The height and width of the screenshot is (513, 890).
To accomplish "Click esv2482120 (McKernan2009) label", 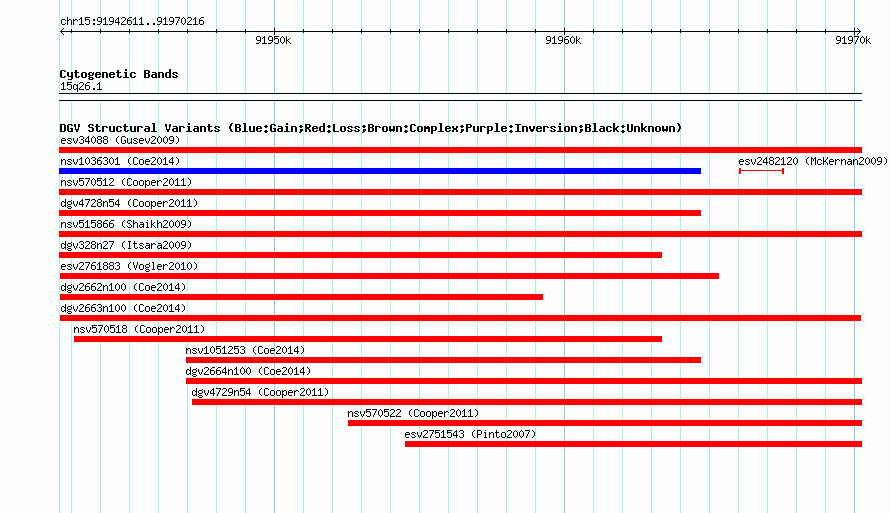I will tap(813, 161).
